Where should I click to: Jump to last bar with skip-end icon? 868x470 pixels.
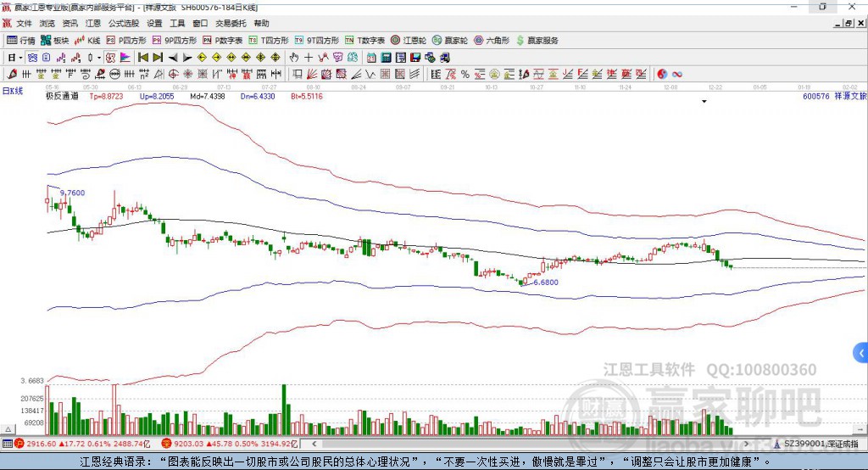[158, 58]
